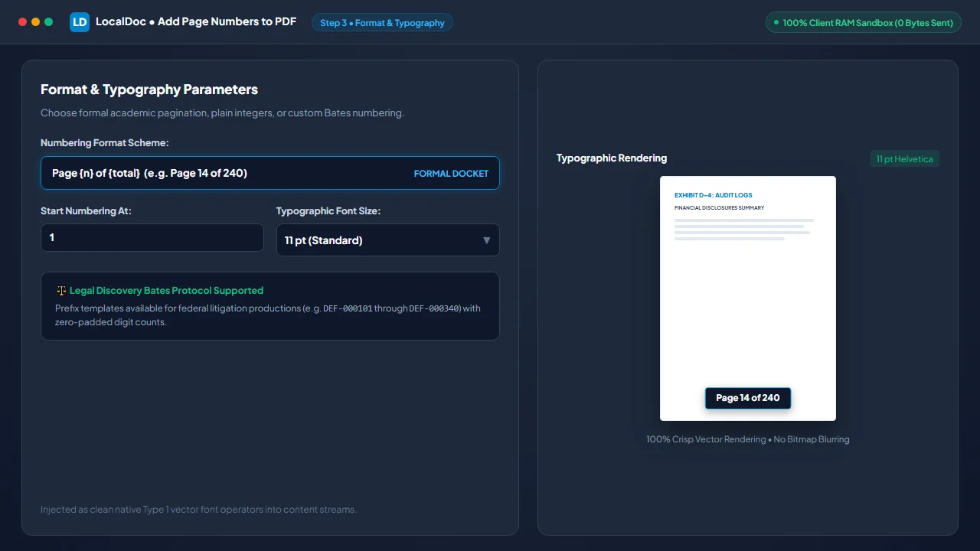Click the font size dropdown arrow

(486, 240)
